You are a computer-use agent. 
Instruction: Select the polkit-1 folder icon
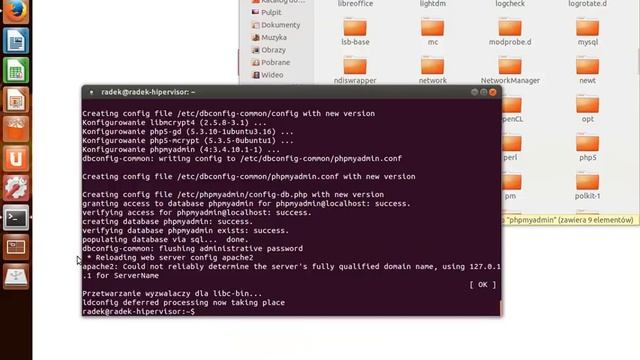(587, 182)
